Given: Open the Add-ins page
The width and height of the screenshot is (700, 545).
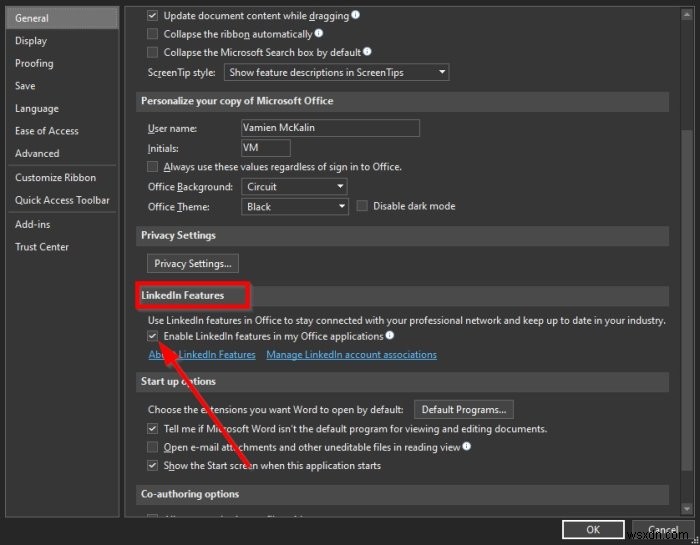Looking at the screenshot, I should pyautogui.click(x=62, y=224).
